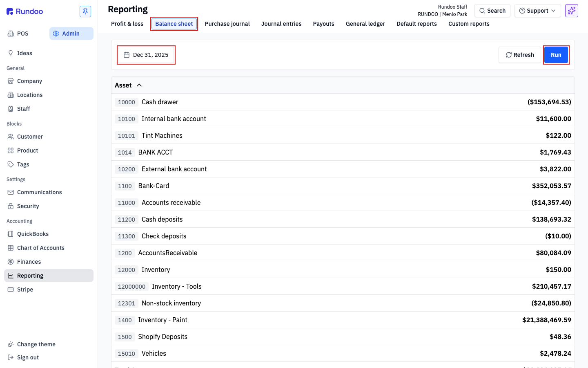This screenshot has width=588, height=368.
Task: Click the Change theme icon
Action: click(11, 344)
